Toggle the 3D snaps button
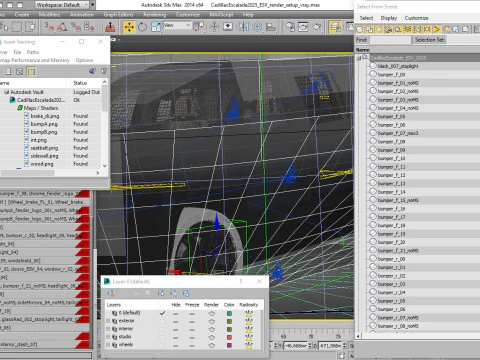This screenshot has width=480, height=360. 49,27
